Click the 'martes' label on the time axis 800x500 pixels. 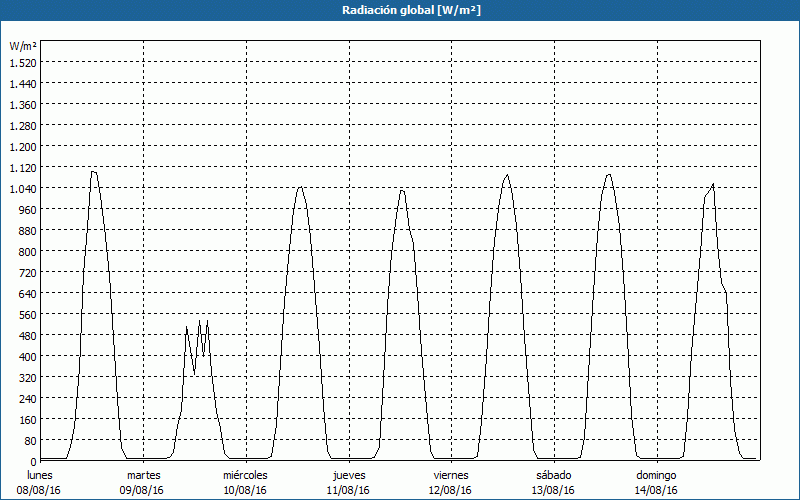point(143,475)
